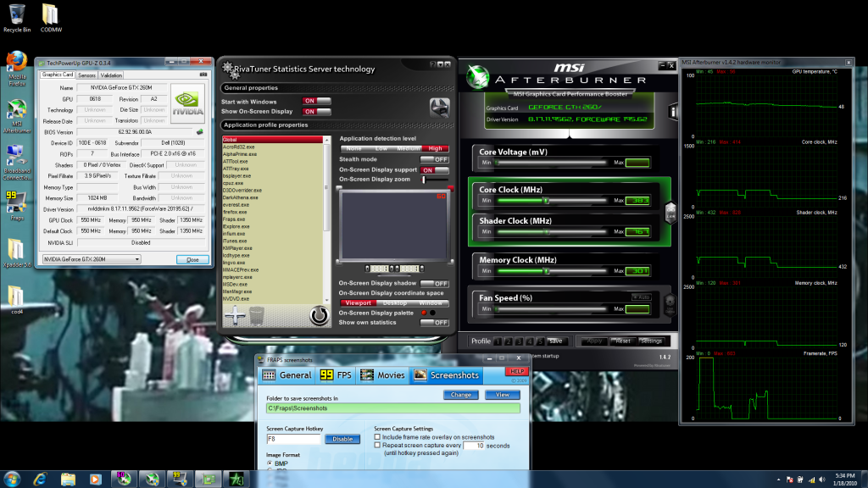Open RivaTuner title bar dropdown arrow
The width and height of the screenshot is (868, 488).
(x=440, y=64)
